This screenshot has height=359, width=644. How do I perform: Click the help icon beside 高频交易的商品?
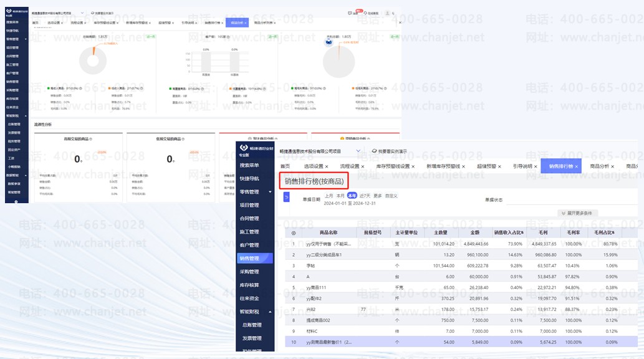click(x=91, y=139)
